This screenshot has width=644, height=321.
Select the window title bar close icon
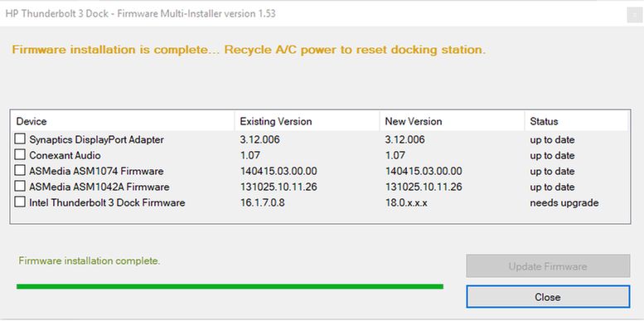tap(633, 15)
